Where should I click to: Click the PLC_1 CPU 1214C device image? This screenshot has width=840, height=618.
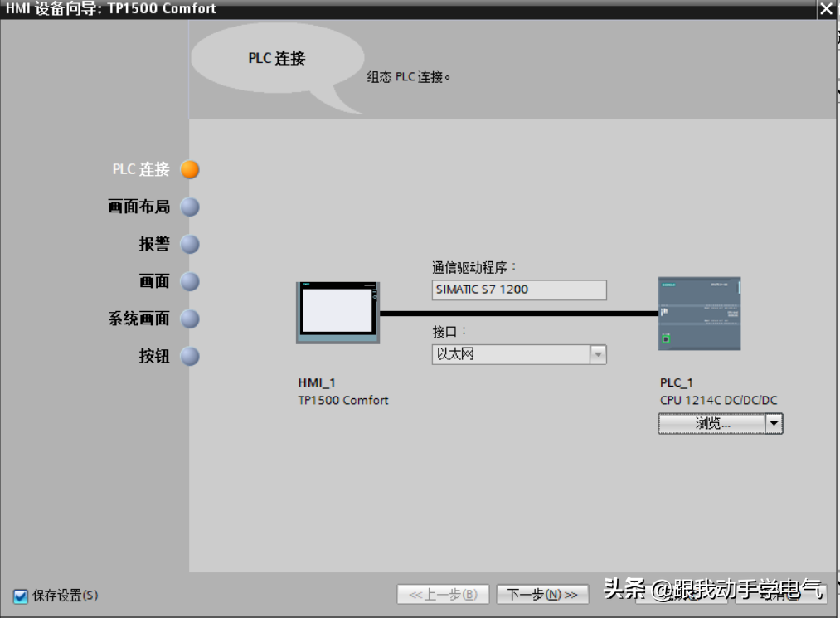699,313
